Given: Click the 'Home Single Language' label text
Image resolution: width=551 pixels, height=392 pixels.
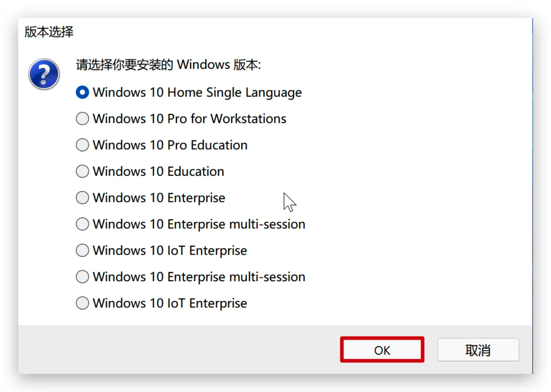Looking at the screenshot, I should click(x=234, y=92).
